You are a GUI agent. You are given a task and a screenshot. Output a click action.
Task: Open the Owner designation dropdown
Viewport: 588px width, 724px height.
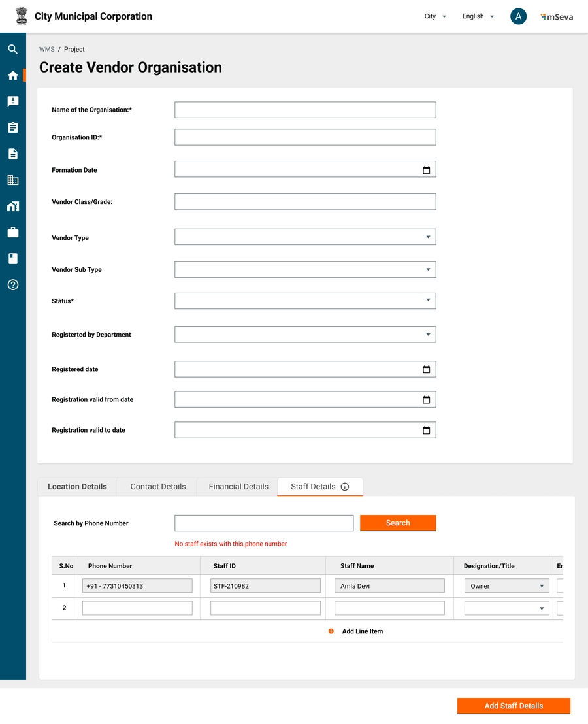coord(506,586)
